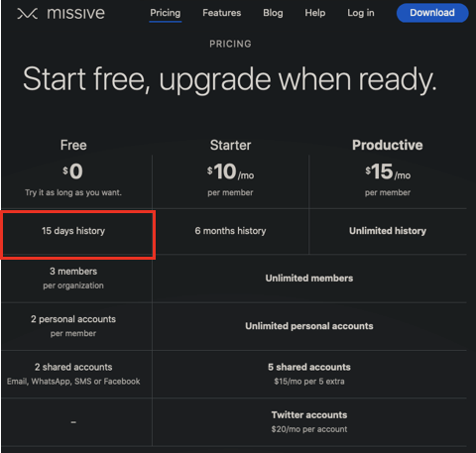Click 'per organization' text
The height and width of the screenshot is (453, 476).
click(x=73, y=285)
